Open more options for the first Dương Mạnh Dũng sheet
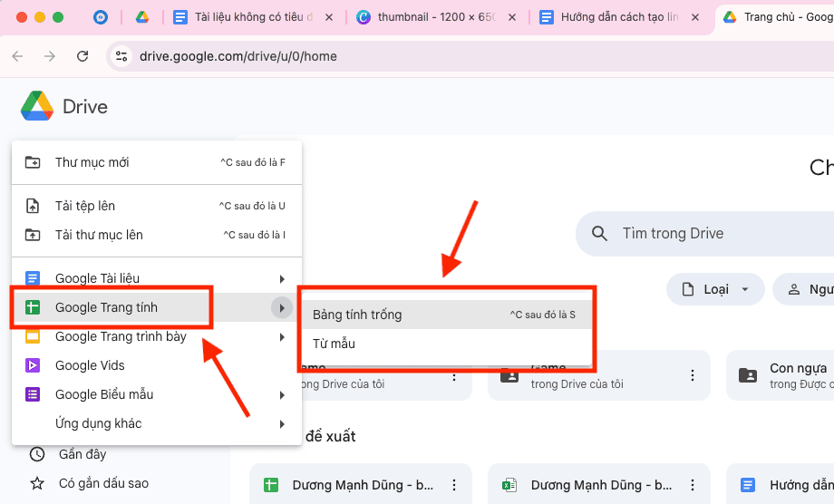Viewport: 834px width, 504px height. pyautogui.click(x=453, y=485)
